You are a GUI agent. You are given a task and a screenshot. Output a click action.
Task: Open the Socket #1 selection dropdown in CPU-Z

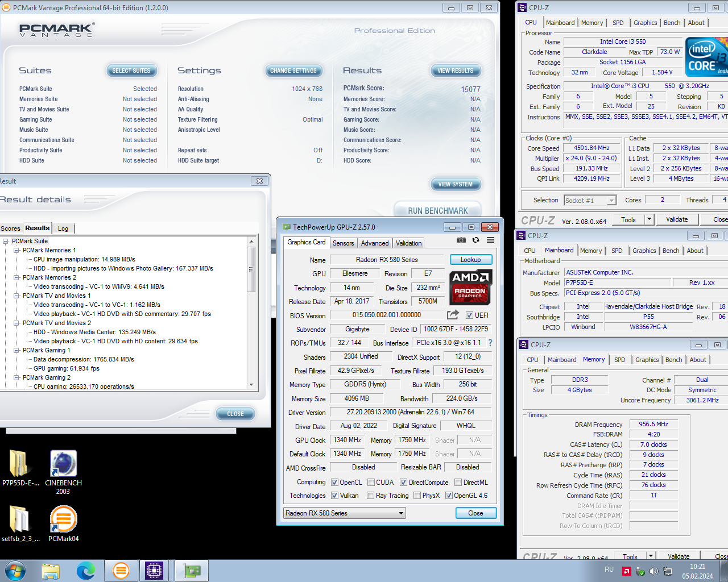[590, 200]
